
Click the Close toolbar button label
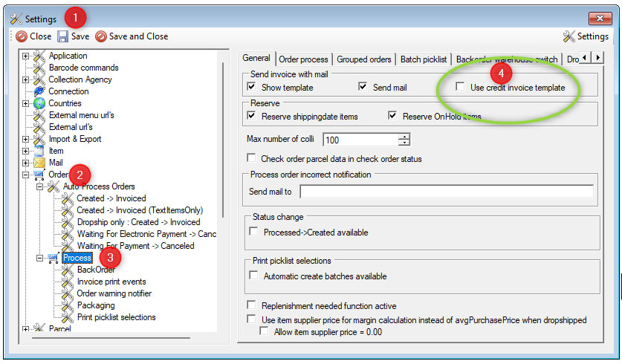(41, 36)
